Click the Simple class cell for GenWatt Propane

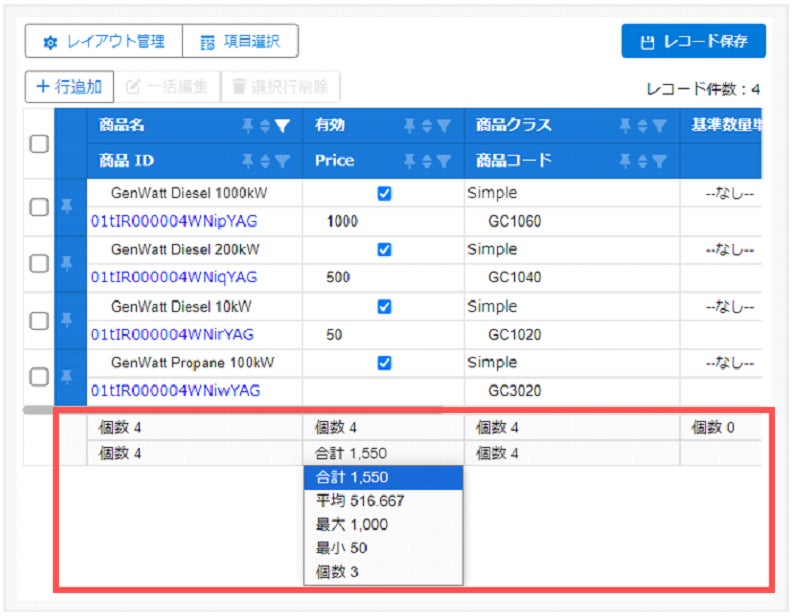coord(572,363)
